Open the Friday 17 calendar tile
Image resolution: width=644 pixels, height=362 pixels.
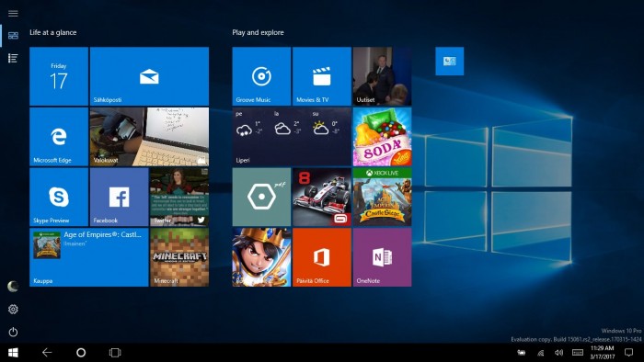(x=59, y=76)
